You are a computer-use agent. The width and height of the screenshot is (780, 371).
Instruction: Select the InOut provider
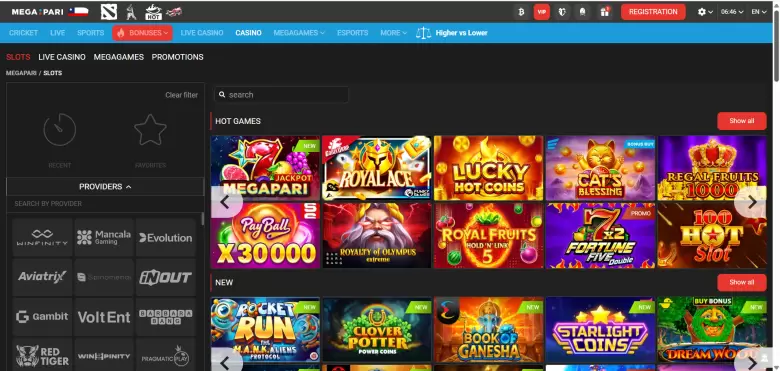tap(166, 277)
